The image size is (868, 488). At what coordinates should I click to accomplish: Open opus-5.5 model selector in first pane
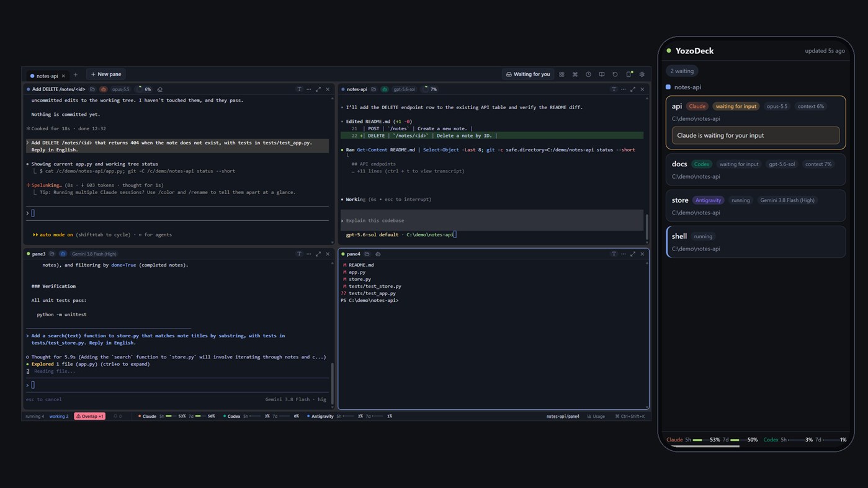121,89
